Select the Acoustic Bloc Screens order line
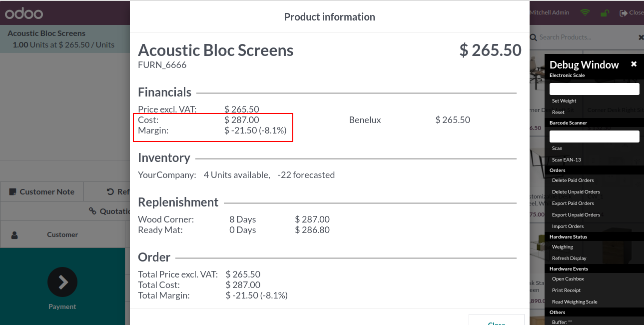This screenshot has width=644, height=325. [x=65, y=39]
